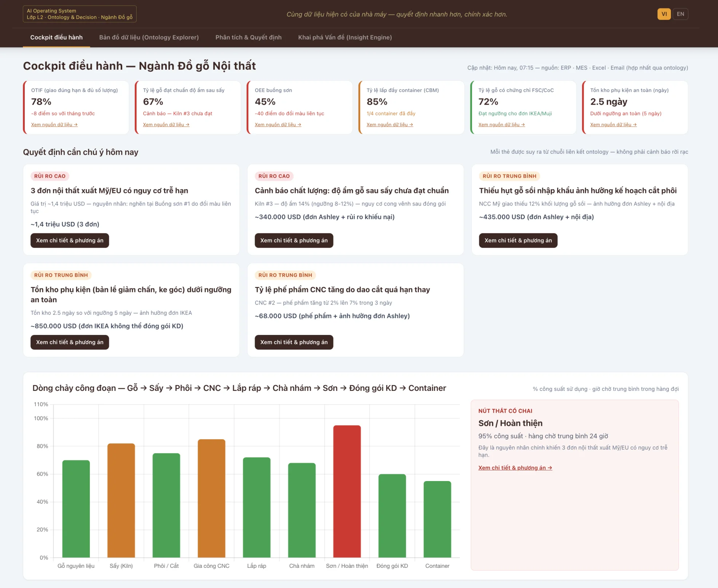Open Bản đồ dữ liệu (Ontology Explorer) tab
The height and width of the screenshot is (588, 718).
(x=149, y=37)
